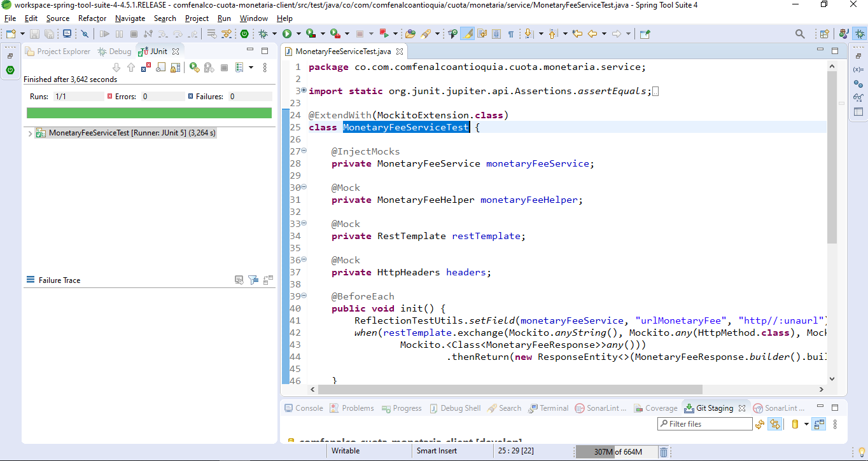Open the Project menu
This screenshot has width=868, height=461.
(197, 18)
